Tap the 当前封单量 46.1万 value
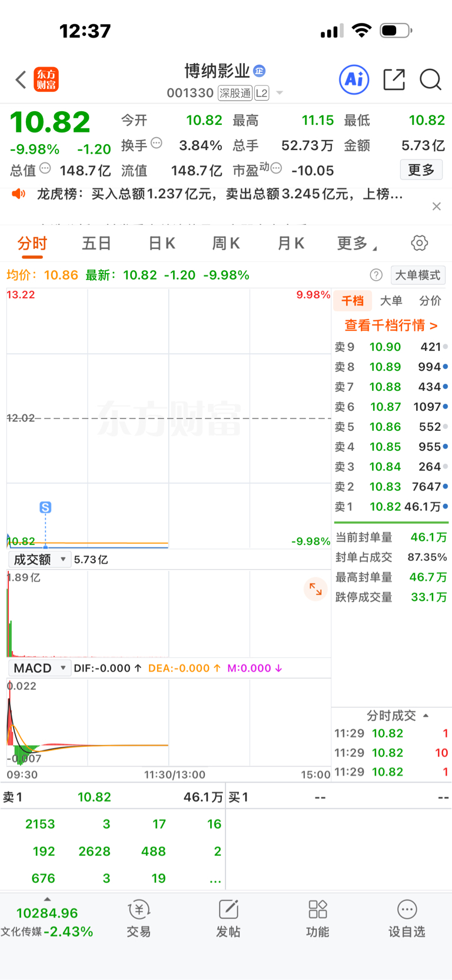Screen dimensions: 452x980 coord(428,537)
